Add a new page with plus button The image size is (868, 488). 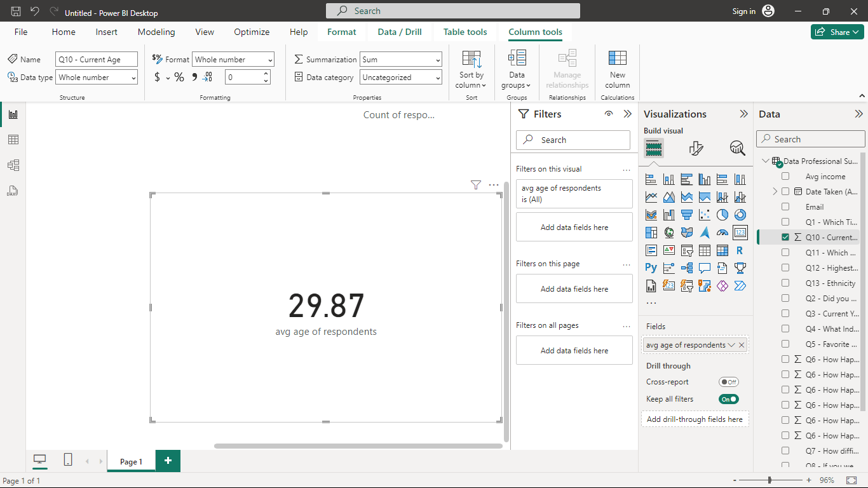pos(168,461)
